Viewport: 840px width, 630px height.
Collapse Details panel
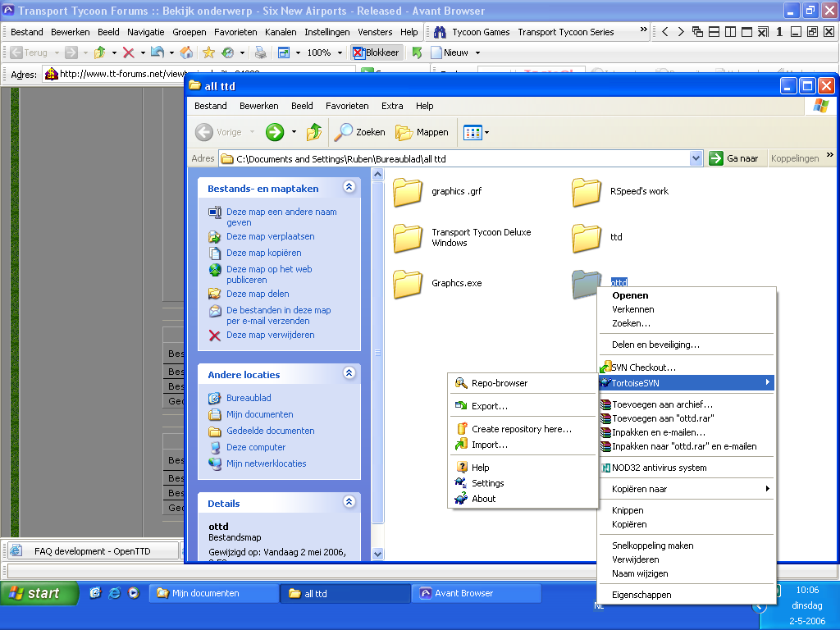click(349, 502)
